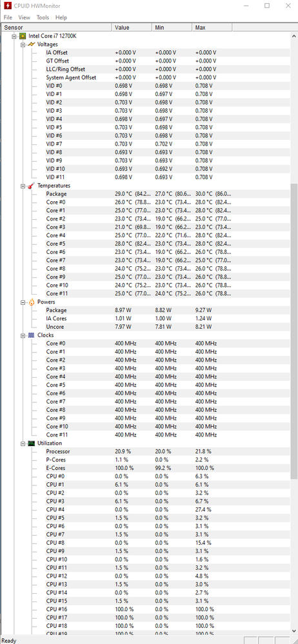The image size is (298, 644).
Task: Collapse the Voltages tree section
Action: (23, 44)
